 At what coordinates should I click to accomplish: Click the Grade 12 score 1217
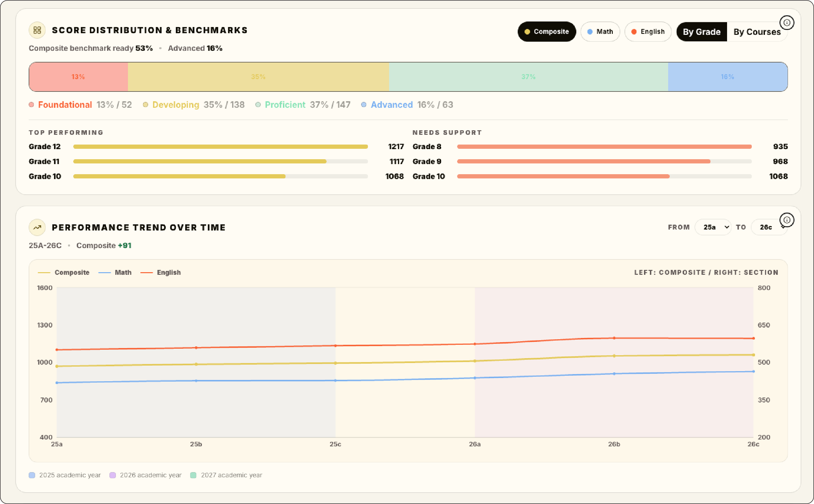(x=396, y=147)
